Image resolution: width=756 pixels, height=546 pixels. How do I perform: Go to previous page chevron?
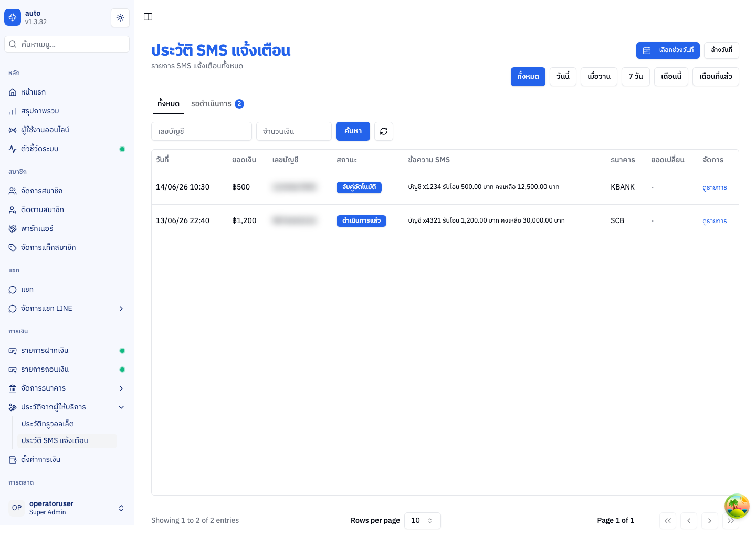coord(689,521)
